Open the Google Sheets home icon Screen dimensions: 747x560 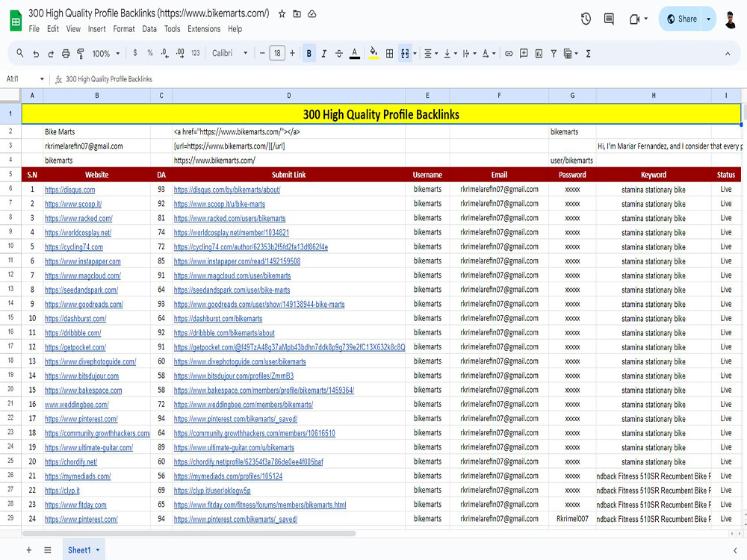[16, 20]
